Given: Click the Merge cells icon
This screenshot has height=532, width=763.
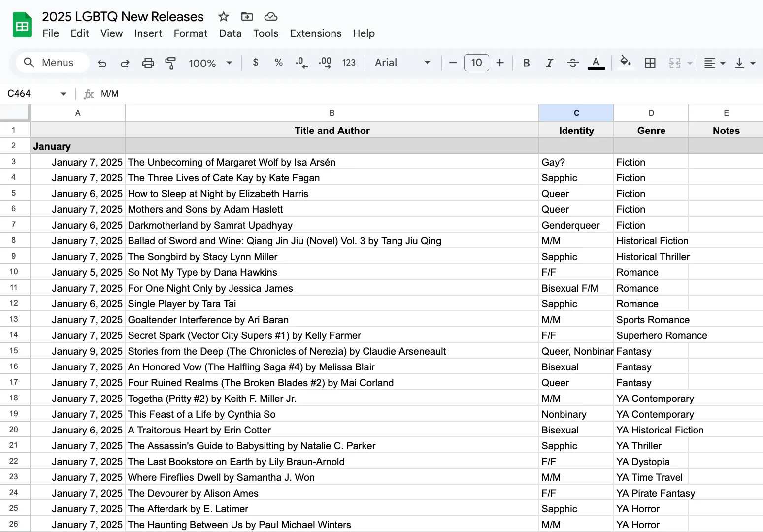Looking at the screenshot, I should click(675, 63).
